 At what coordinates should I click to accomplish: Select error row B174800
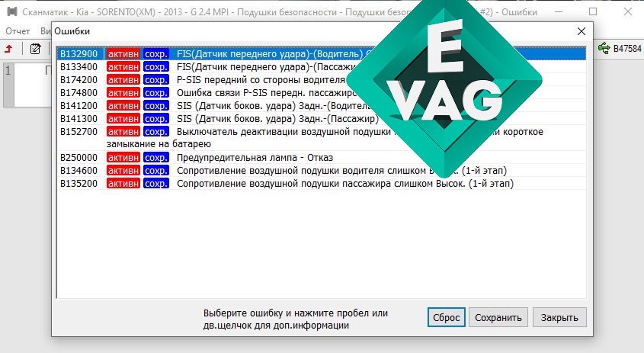tap(321, 93)
